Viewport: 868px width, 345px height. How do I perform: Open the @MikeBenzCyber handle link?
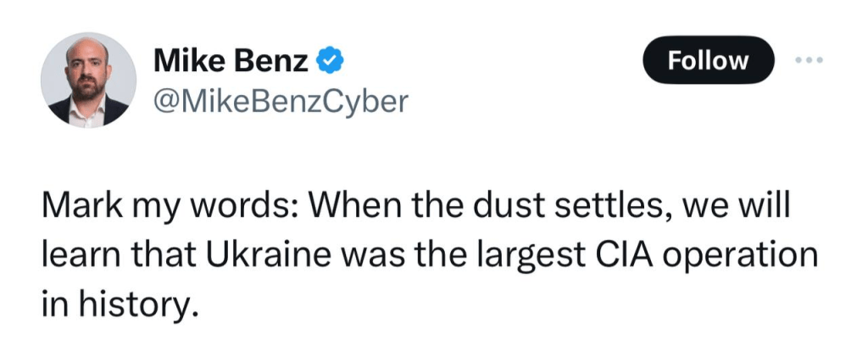coord(281,102)
